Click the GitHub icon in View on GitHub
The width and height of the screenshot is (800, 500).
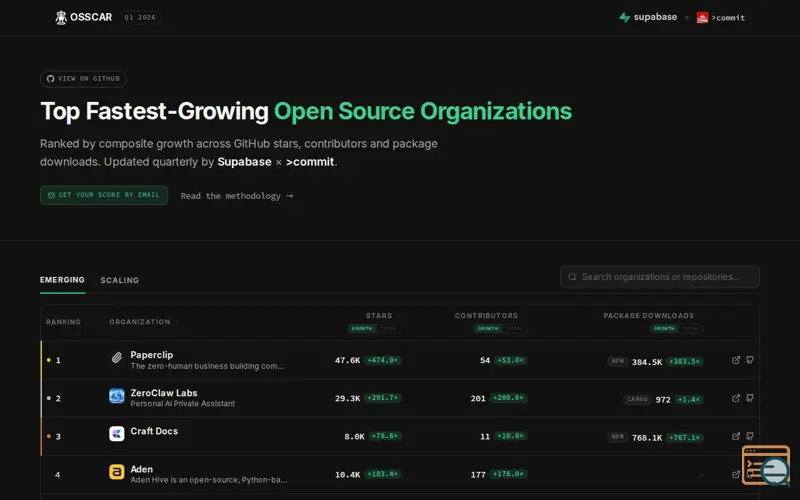51,79
